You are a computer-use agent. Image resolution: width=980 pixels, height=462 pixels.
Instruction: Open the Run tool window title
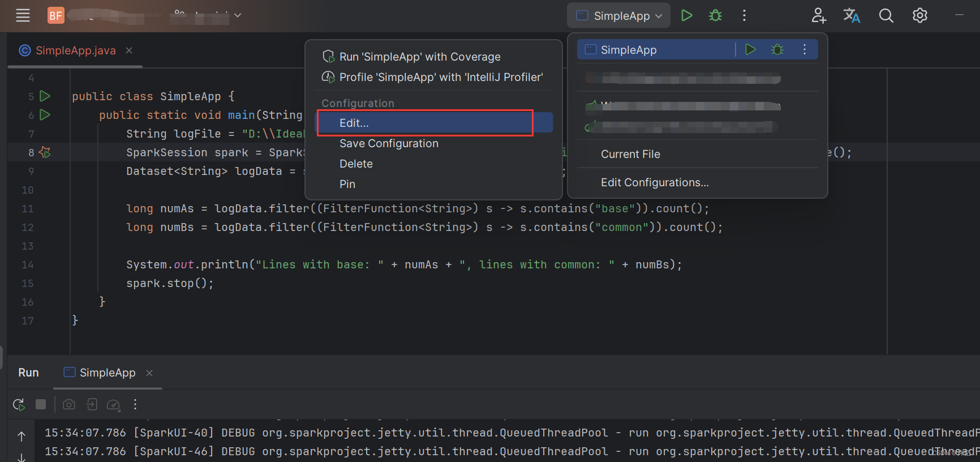pos(28,373)
